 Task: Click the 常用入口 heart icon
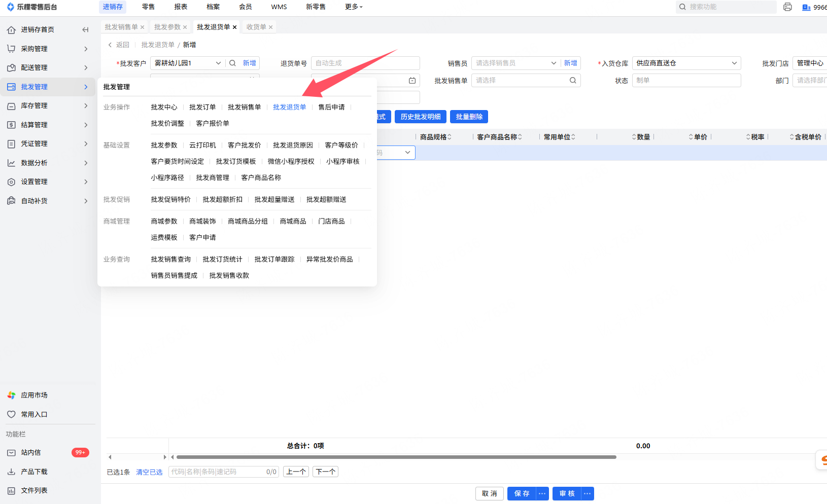pos(11,414)
